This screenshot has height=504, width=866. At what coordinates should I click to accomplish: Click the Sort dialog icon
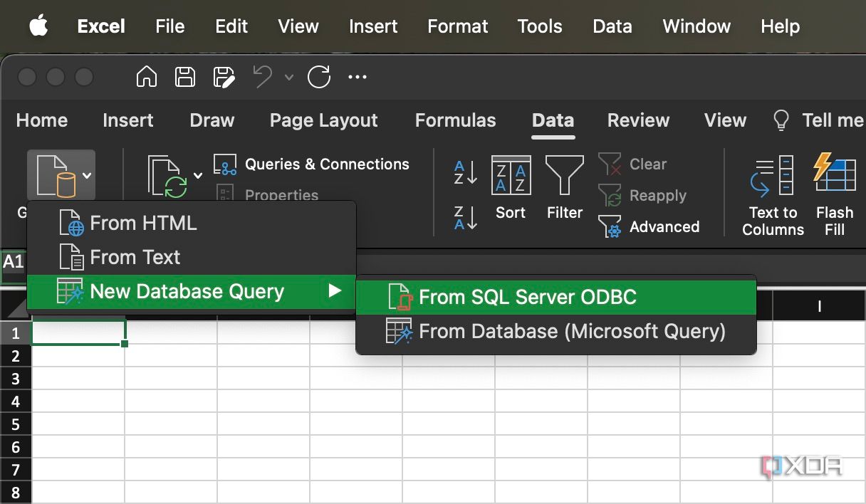(511, 174)
